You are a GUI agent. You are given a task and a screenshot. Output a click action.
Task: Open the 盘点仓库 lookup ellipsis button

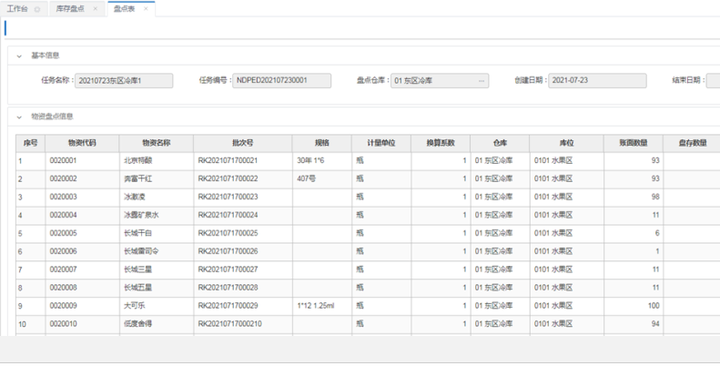(481, 81)
